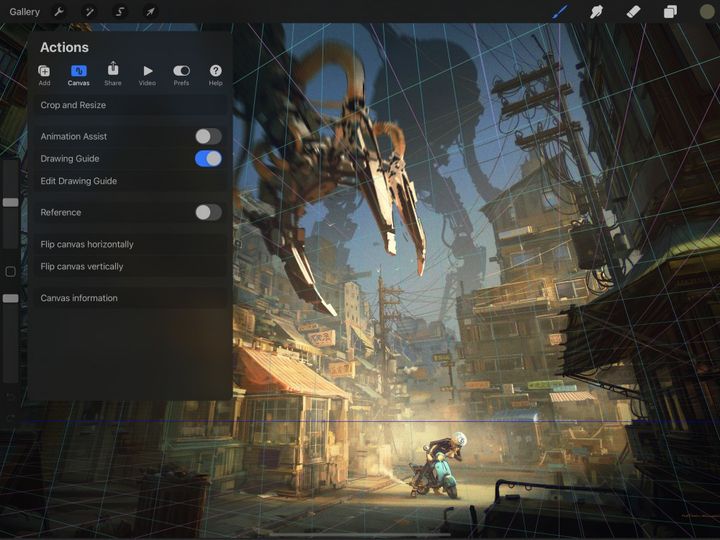This screenshot has width=720, height=540.
Task: Select the Smudge finger tool
Action: pos(597,12)
